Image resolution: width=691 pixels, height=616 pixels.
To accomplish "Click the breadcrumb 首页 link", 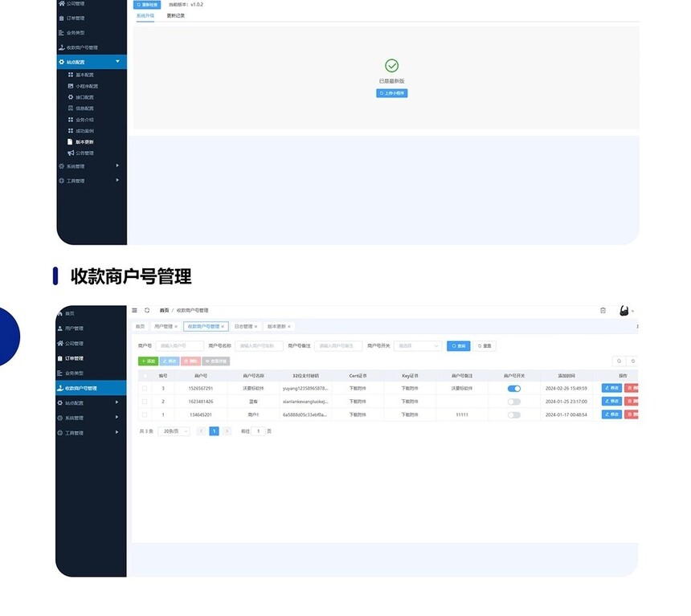I will coord(164,310).
